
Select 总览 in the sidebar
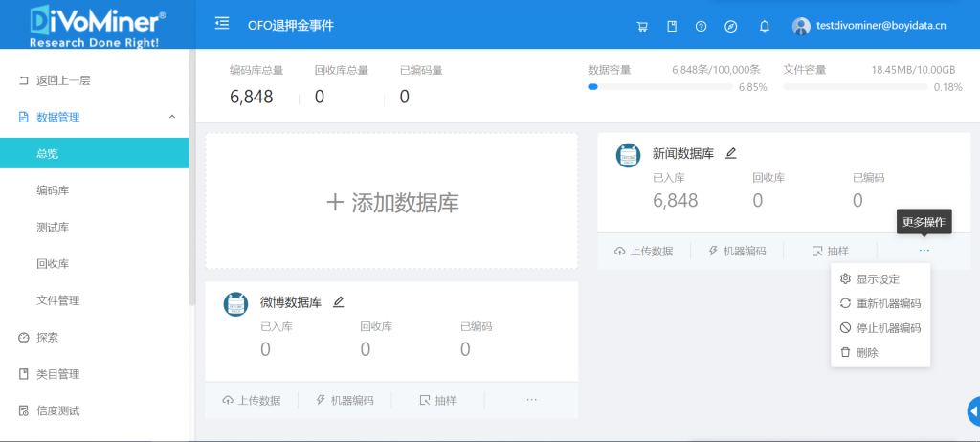[95, 153]
